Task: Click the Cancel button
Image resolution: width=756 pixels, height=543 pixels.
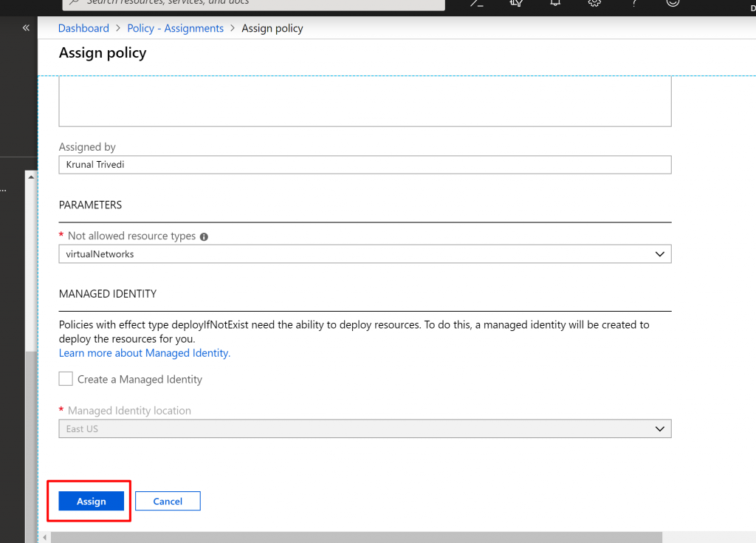Action: tap(168, 501)
